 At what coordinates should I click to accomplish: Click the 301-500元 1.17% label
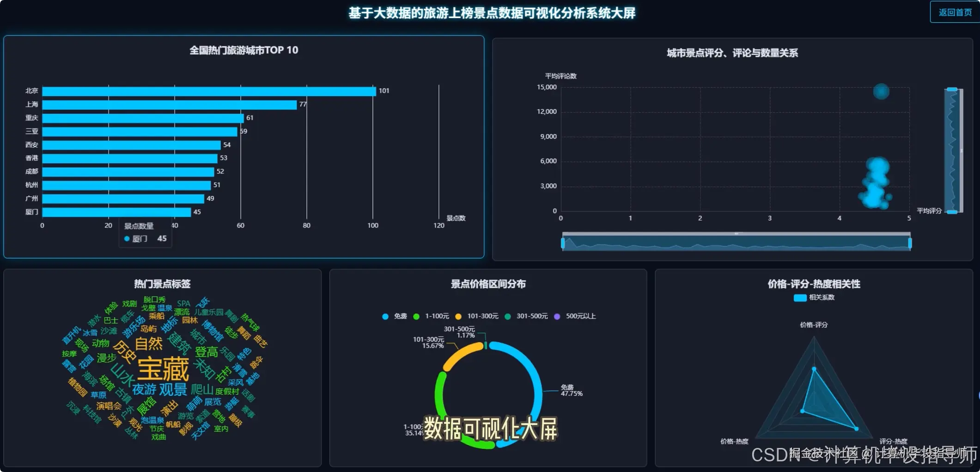459,332
